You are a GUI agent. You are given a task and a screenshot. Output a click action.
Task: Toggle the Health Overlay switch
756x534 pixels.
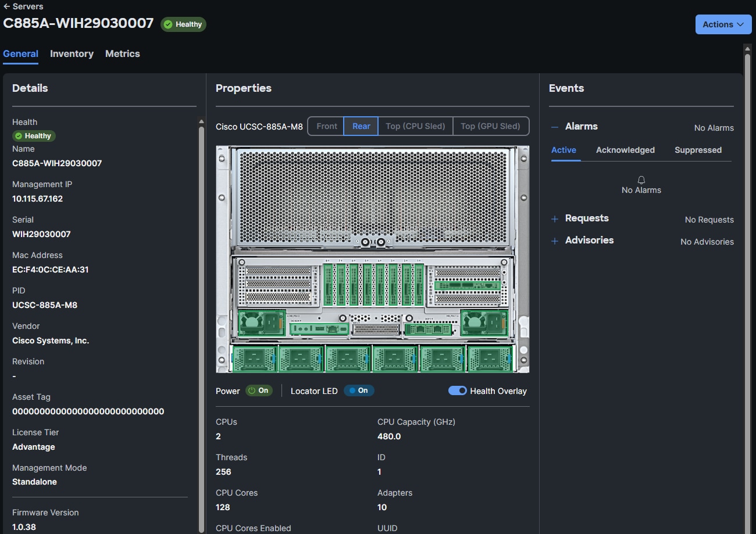pos(457,390)
